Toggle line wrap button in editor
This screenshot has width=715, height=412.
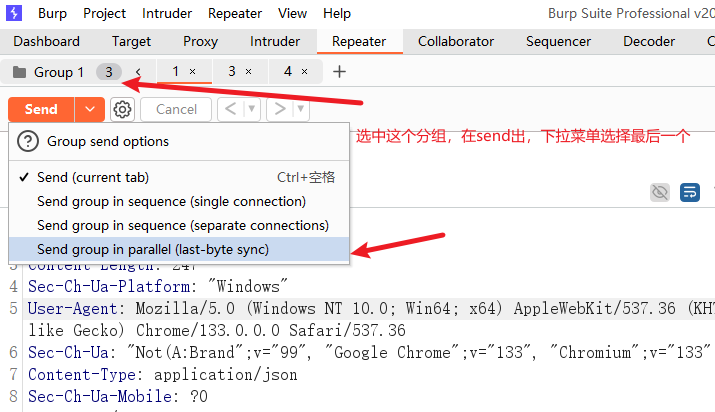tap(689, 192)
